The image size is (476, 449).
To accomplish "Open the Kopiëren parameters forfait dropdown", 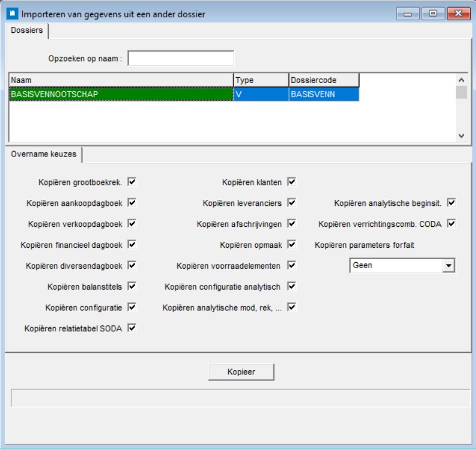I will [x=449, y=266].
